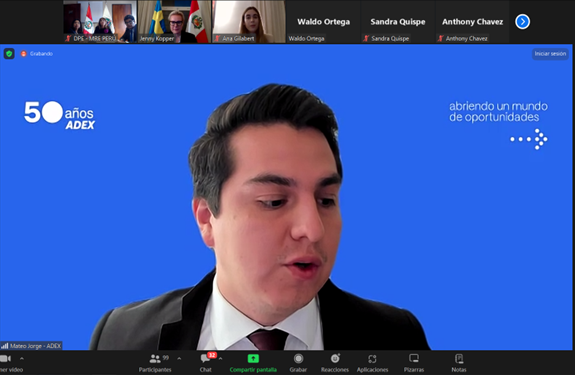The width and height of the screenshot is (575, 375).
Task: Open the Reacciones emoji menu
Action: pyautogui.click(x=335, y=363)
